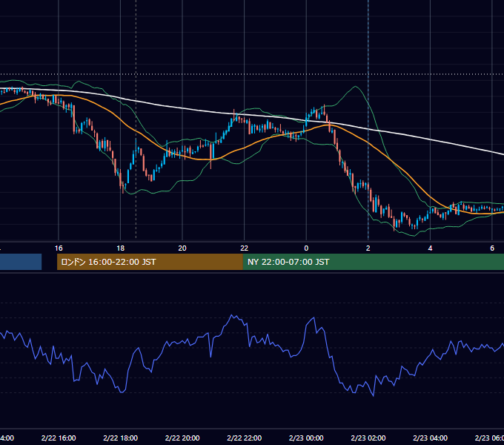This screenshot has height=445, width=504.
Task: Click the hour label 16 on price chart axis
Action: tap(59, 248)
